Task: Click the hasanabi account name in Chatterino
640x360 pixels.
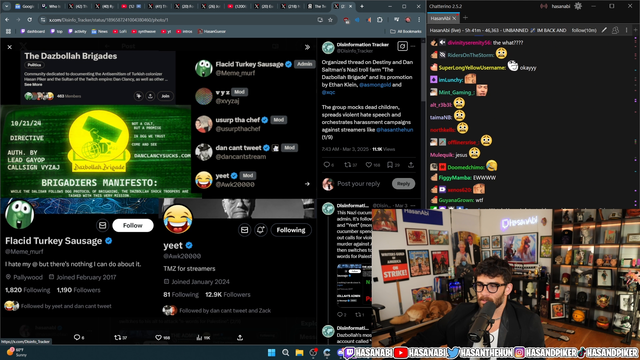Action: tap(560, 6)
